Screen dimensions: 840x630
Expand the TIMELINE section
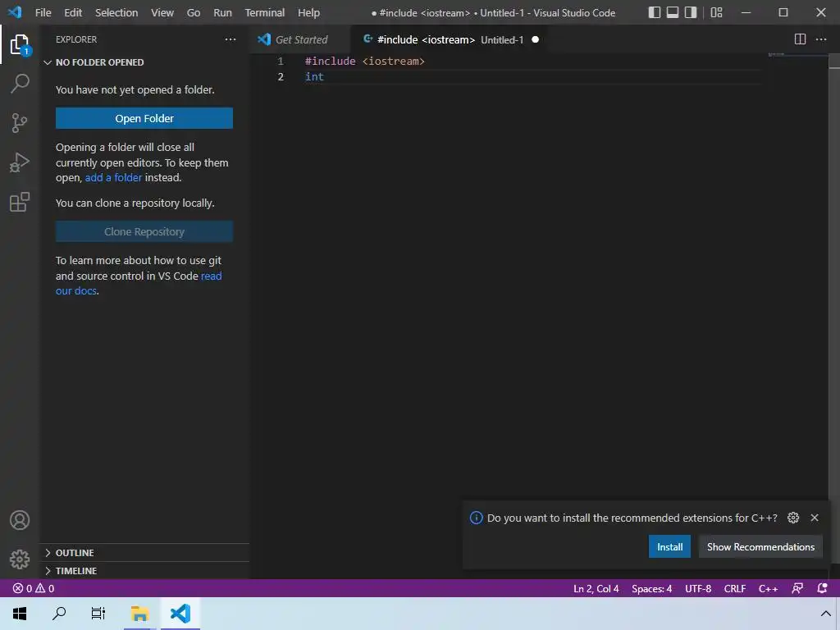[146, 571]
